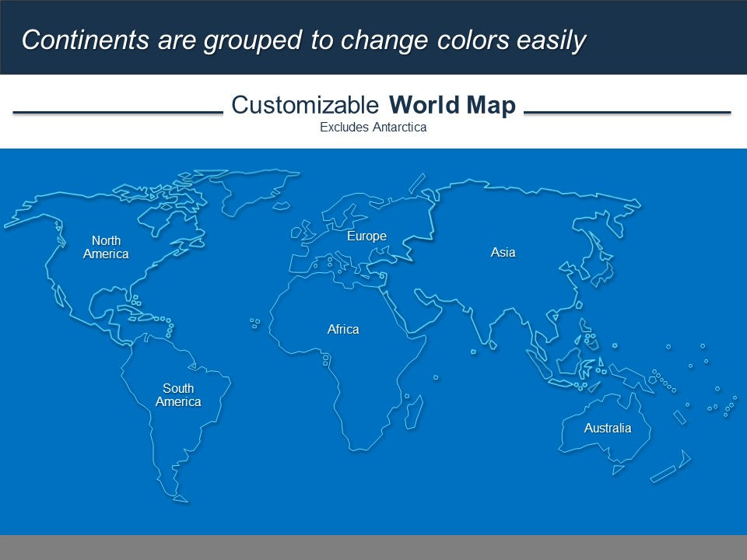Screen dimensions: 747x560
Task: Select the "Excludes Antarctica" subtitle
Action: pos(373,127)
